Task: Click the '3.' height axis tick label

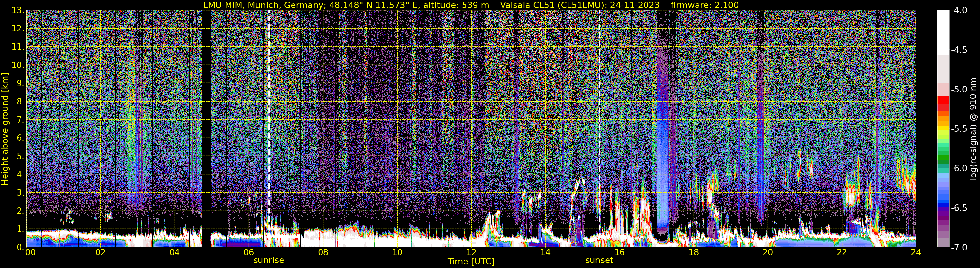Action: click(x=20, y=193)
